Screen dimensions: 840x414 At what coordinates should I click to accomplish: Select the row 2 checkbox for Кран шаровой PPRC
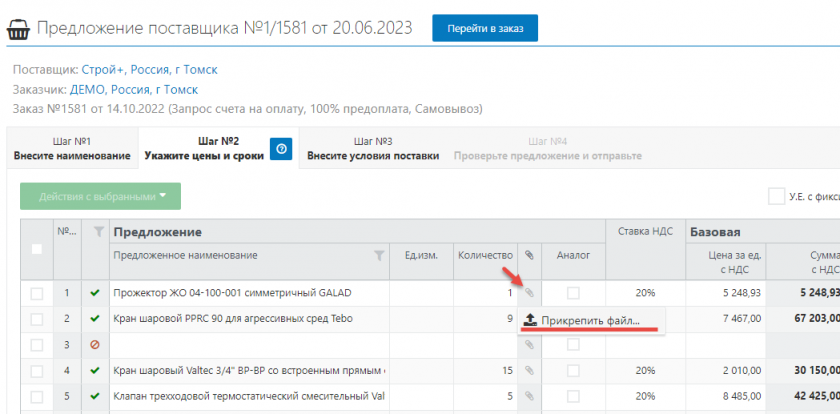click(37, 319)
